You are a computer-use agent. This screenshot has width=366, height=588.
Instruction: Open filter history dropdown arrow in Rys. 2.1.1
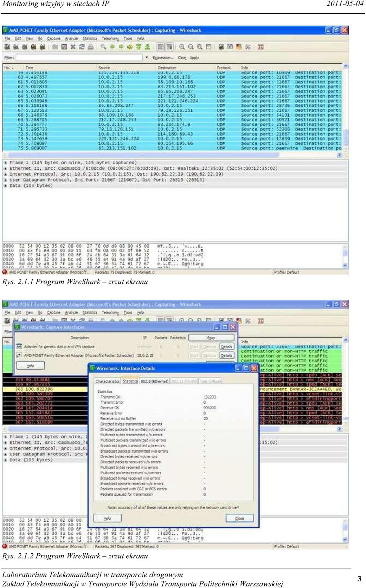[147, 58]
